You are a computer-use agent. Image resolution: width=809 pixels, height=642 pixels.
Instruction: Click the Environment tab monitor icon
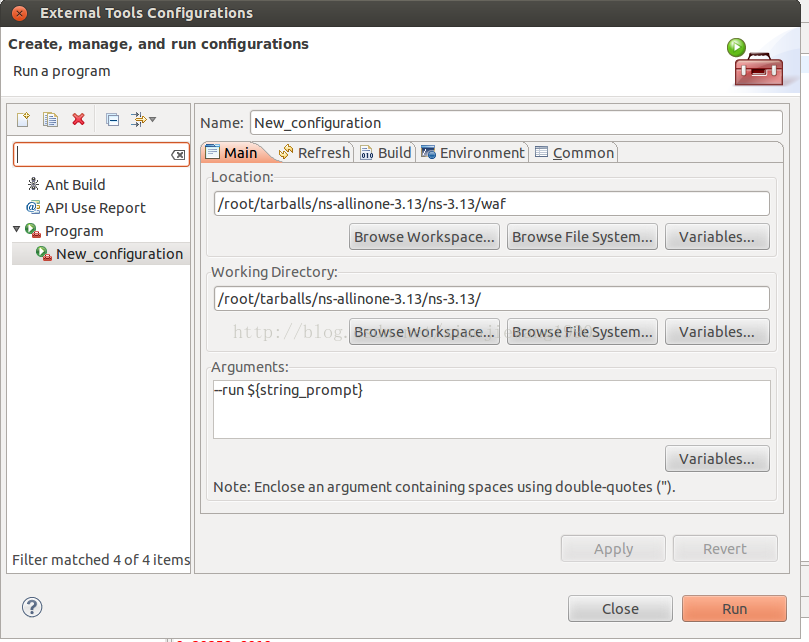[x=428, y=152]
